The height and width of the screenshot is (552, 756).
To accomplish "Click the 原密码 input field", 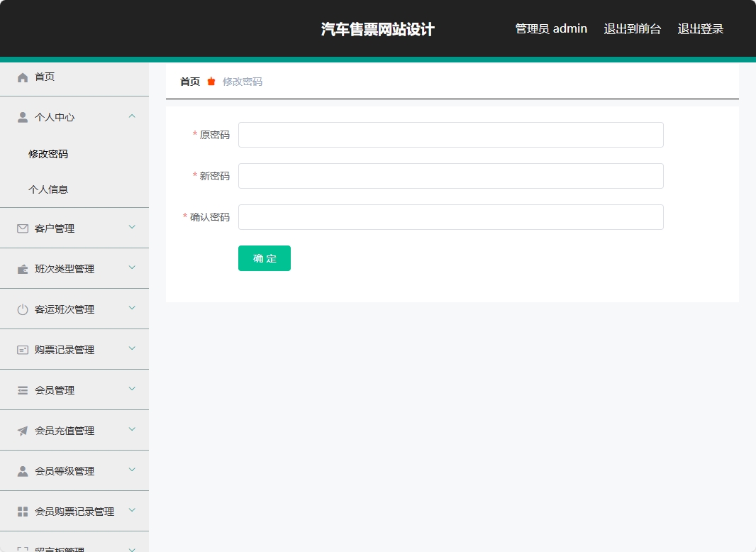I will pos(450,135).
